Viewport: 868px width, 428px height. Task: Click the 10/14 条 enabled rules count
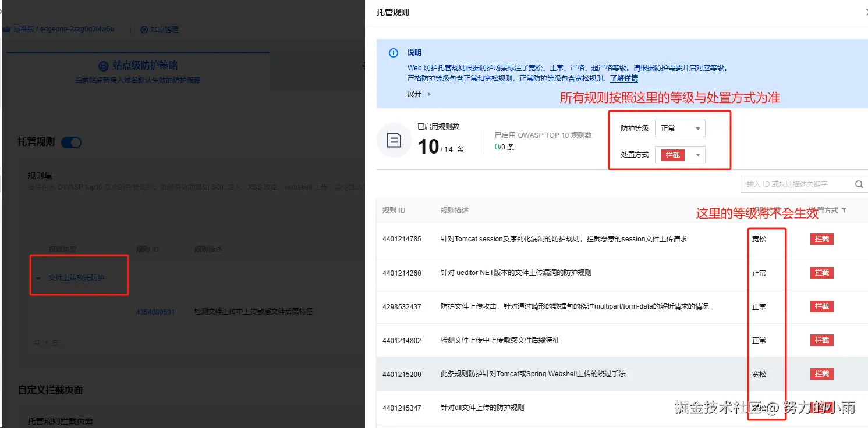point(441,147)
